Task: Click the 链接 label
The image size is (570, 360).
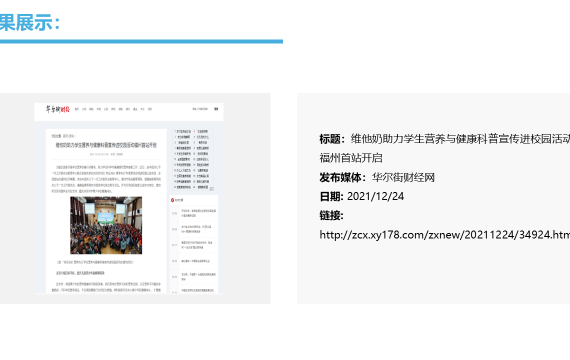Action: [x=331, y=215]
